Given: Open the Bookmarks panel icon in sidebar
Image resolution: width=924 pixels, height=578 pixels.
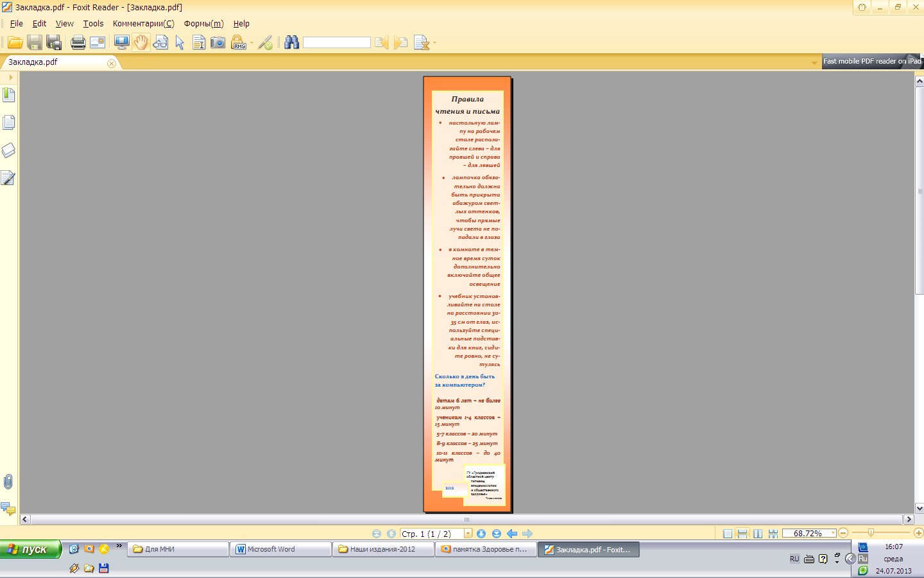Looking at the screenshot, I should click(9, 95).
